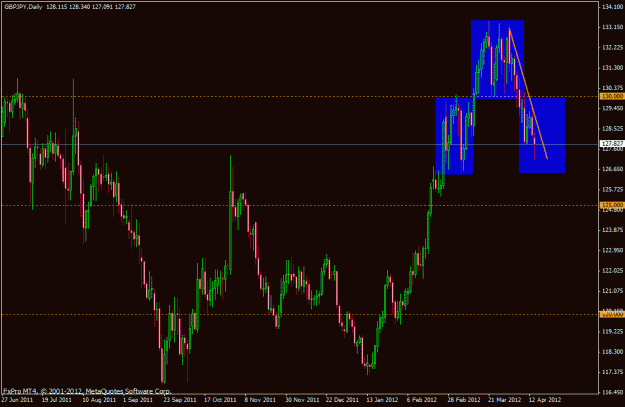Click the 10 Aug 2011 date label
This screenshot has height=407, width=625.
click(99, 399)
